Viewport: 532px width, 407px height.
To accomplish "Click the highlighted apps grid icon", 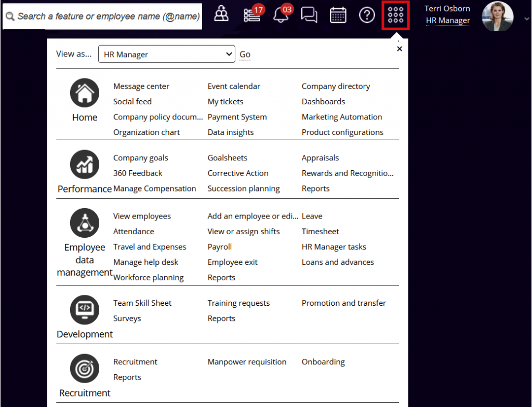I will 395,16.
